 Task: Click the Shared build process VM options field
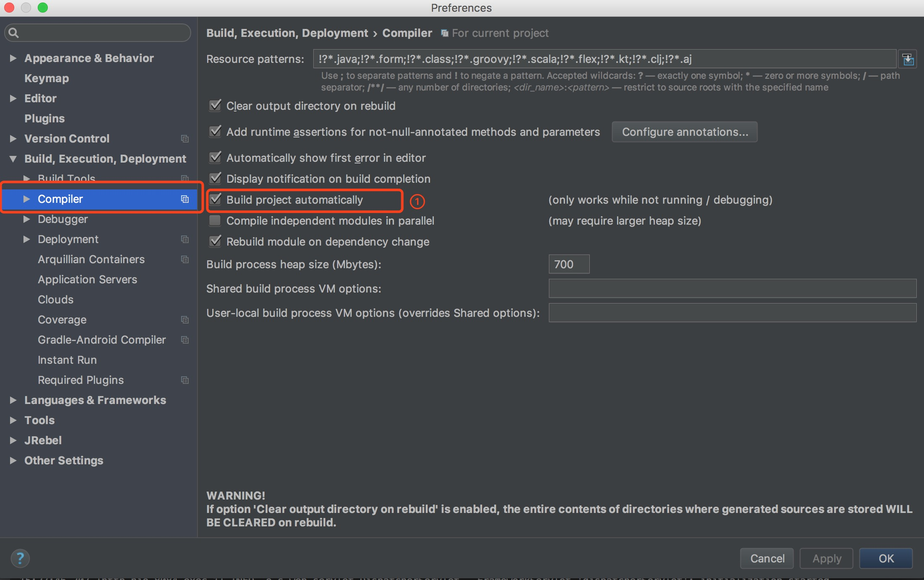click(732, 289)
